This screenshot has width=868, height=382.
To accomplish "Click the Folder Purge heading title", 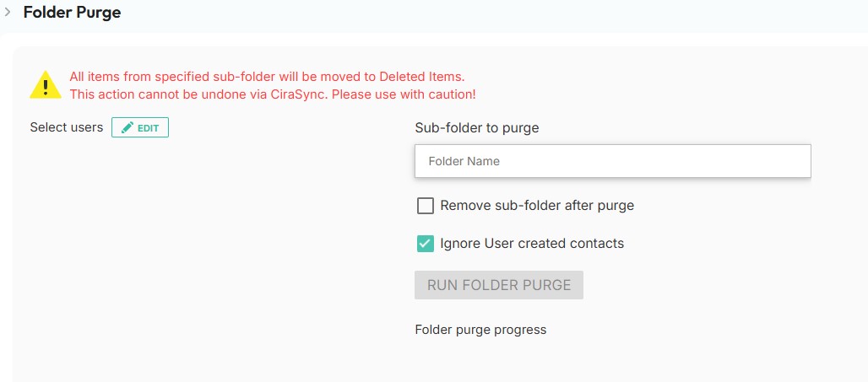I will point(72,12).
